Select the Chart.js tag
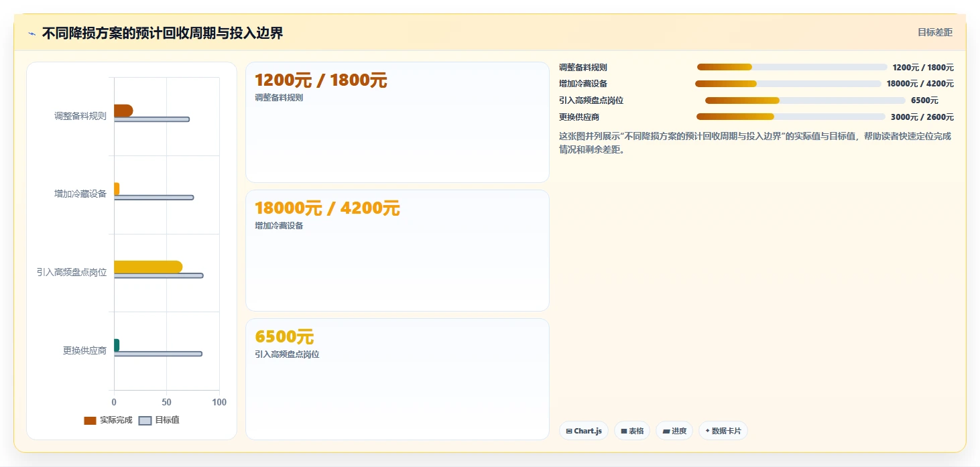 [x=584, y=431]
